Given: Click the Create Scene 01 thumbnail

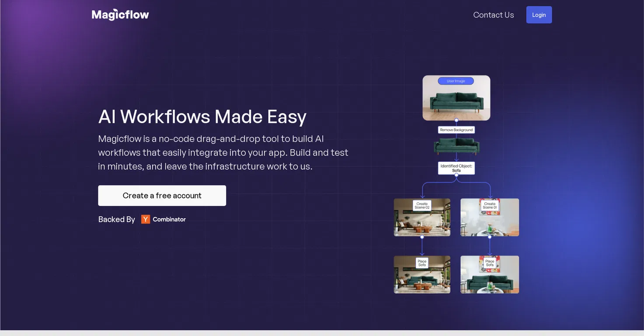Looking at the screenshot, I should (x=490, y=217).
